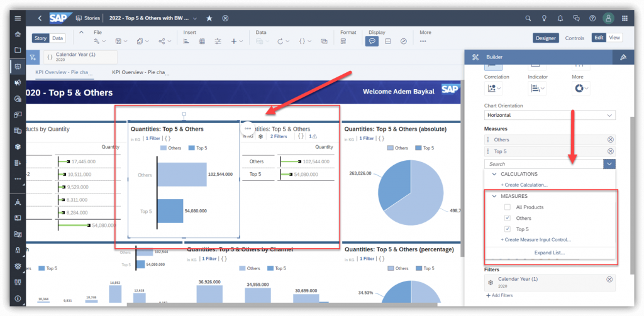This screenshot has height=316, width=644.
Task: Click Add Filters in Builder
Action: (x=499, y=295)
